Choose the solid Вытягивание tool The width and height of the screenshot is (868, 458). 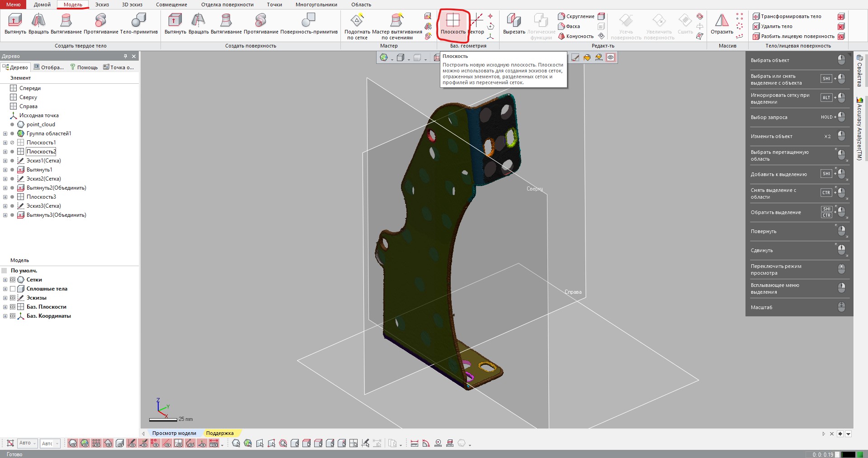point(66,24)
